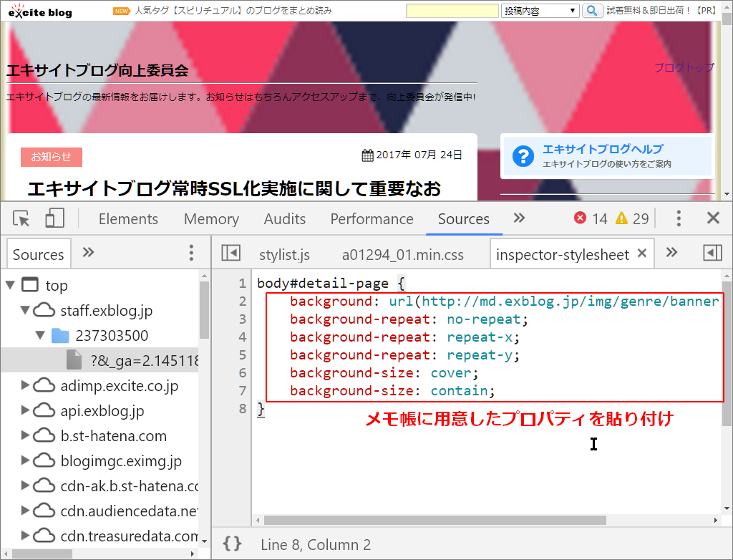Click the background url value line
733x560 pixels.
pos(505,301)
